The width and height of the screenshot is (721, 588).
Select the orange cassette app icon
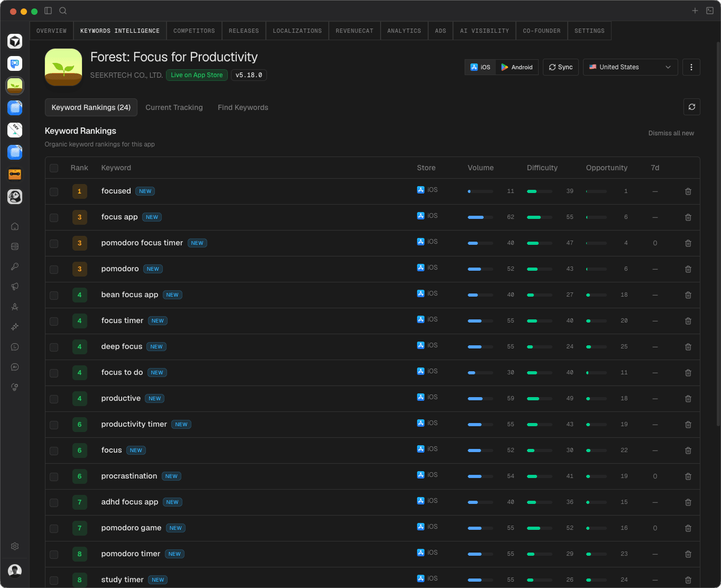(x=15, y=174)
